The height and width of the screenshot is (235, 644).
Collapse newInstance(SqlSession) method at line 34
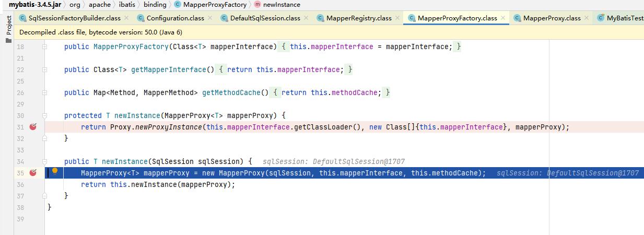45,162
